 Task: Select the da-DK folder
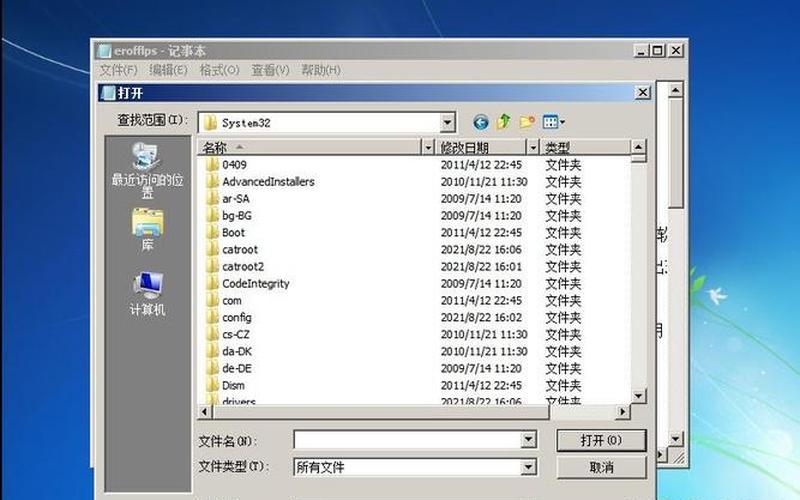(229, 352)
